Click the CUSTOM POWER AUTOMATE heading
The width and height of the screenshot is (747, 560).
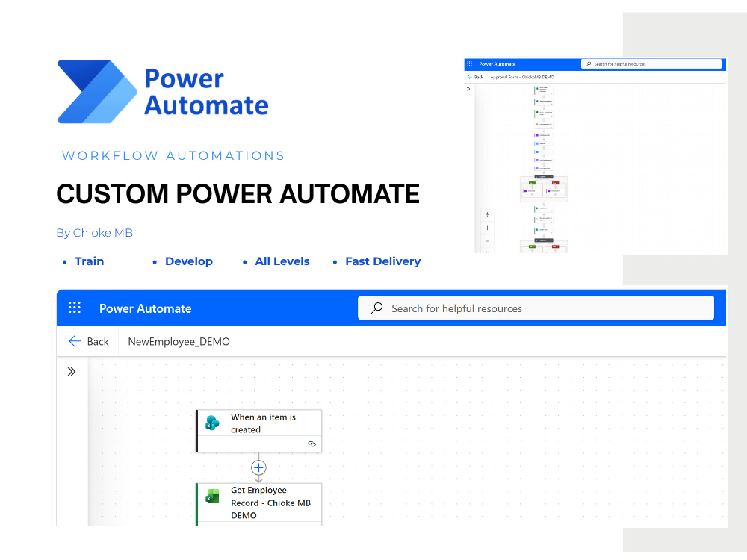point(238,193)
